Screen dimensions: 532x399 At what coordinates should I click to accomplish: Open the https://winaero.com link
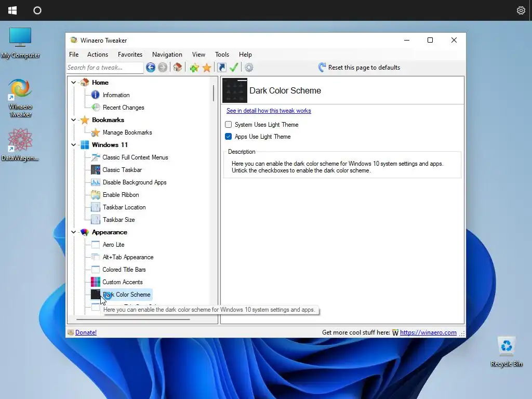click(428, 332)
